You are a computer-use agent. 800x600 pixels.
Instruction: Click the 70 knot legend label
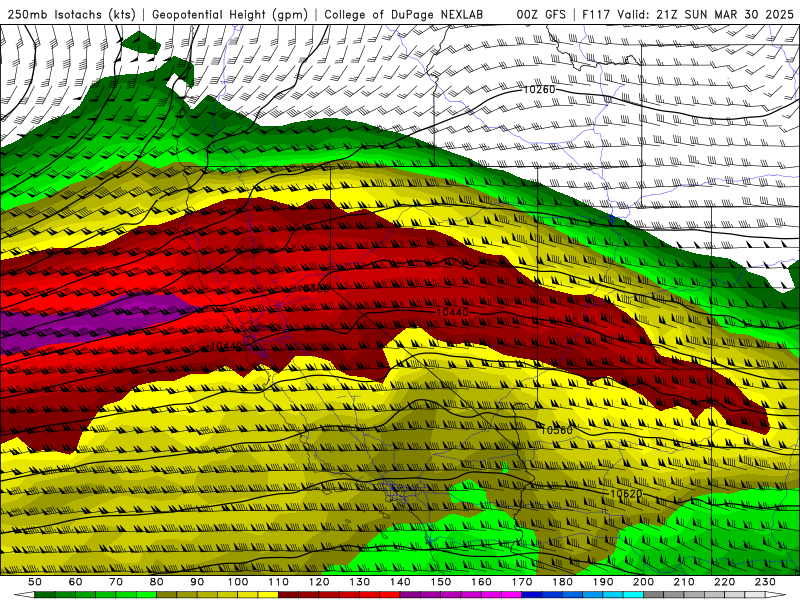click(116, 582)
